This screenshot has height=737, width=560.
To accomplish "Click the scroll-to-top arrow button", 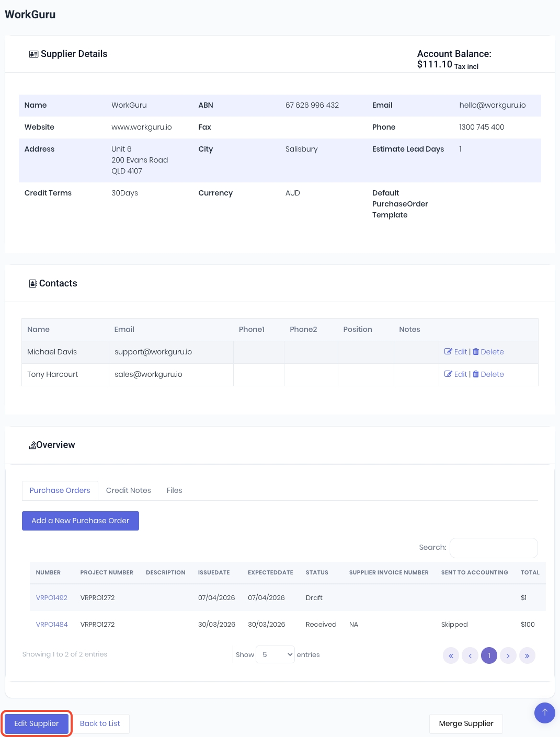I will coord(545,712).
